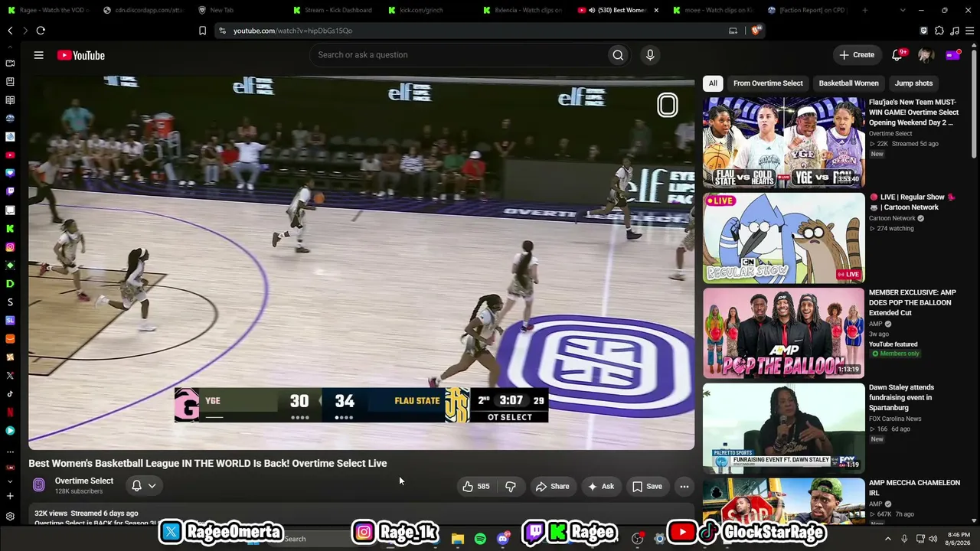Viewport: 980px width, 551px height.
Task: Select the 'From Overtime Select' filter chip
Action: pos(768,83)
